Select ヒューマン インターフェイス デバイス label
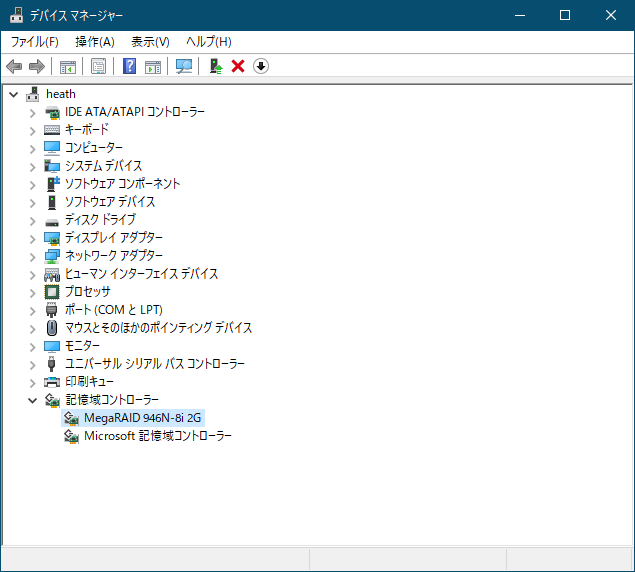 [x=141, y=274]
